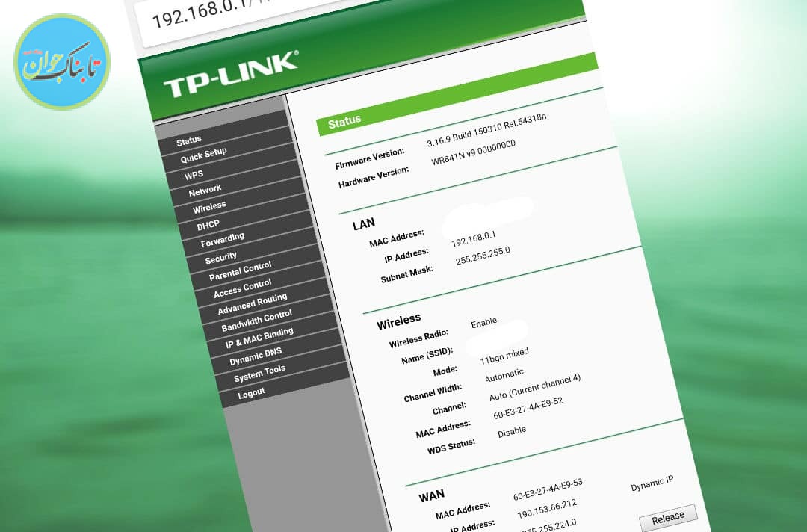Open Quick Setup in sidebar

tap(203, 155)
